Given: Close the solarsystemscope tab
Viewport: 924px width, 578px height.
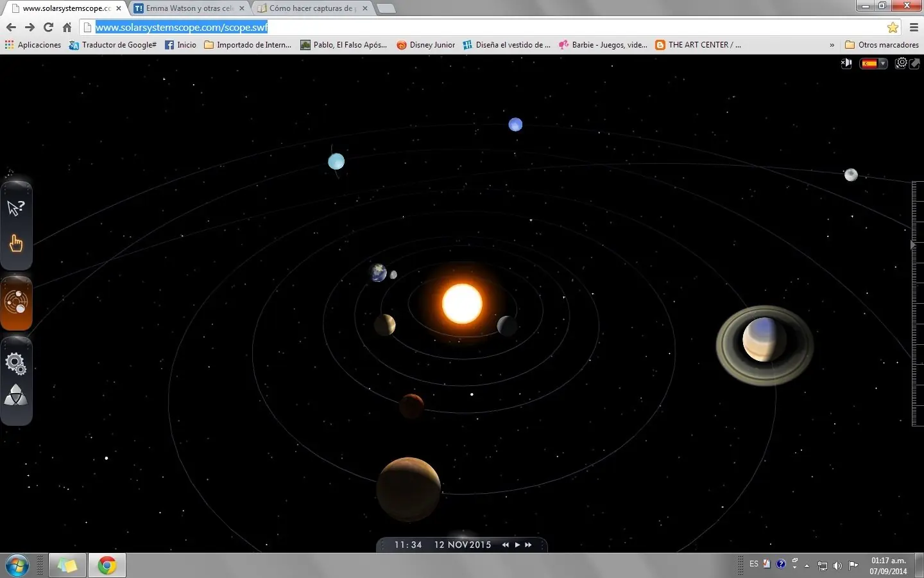Looking at the screenshot, I should [119, 8].
